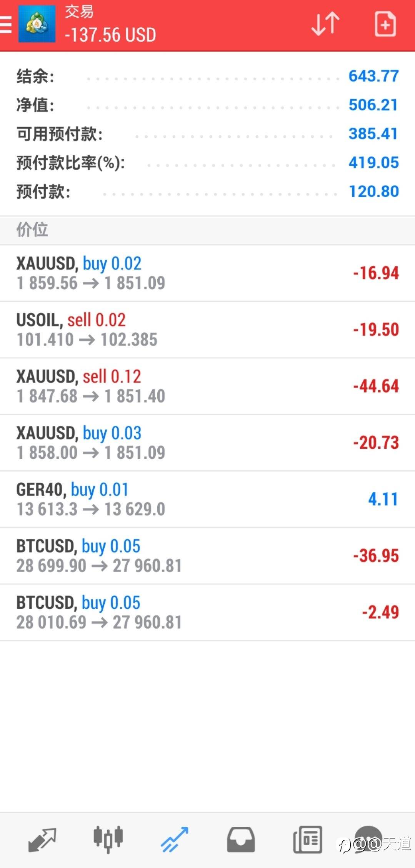415x868 pixels.
Task: Tap the sort orders arrows icon
Action: pyautogui.click(x=325, y=24)
